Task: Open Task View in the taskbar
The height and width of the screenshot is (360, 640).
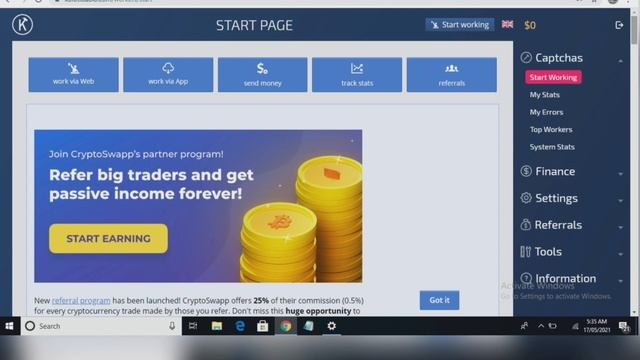Action: point(193,326)
